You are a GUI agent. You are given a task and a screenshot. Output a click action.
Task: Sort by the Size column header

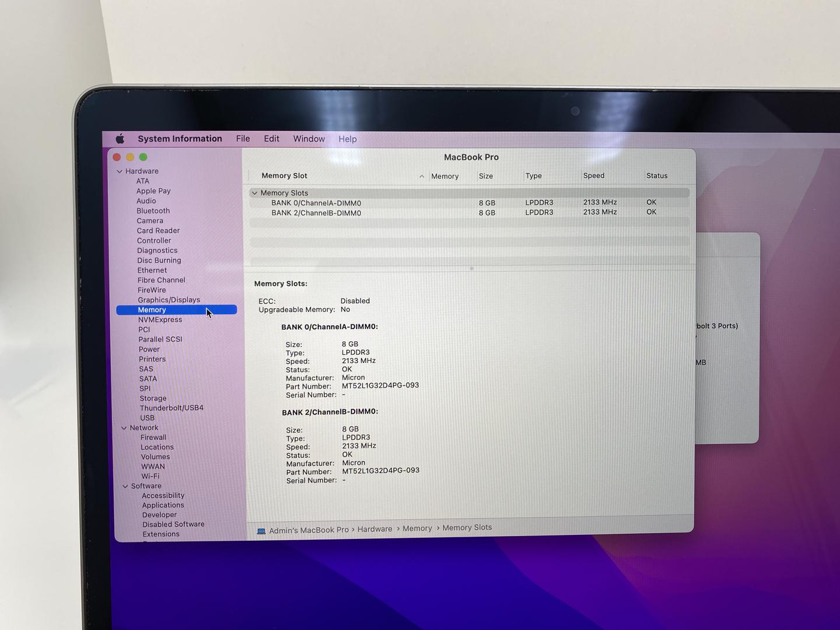[x=486, y=176]
